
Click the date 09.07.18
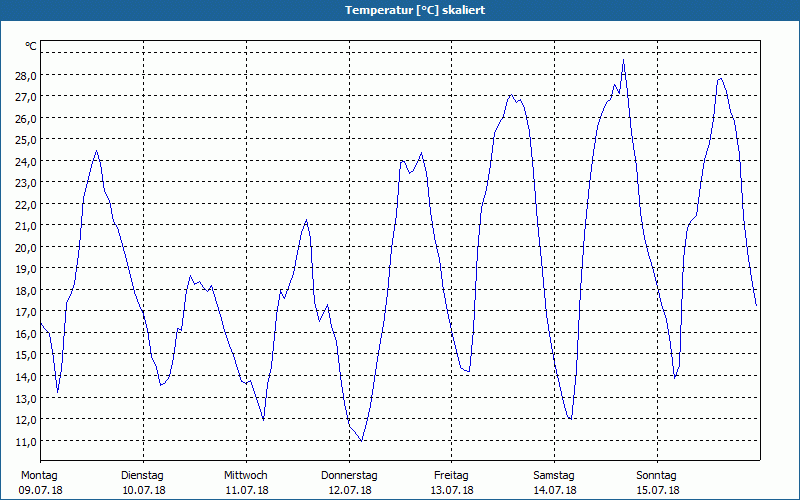pos(41,490)
